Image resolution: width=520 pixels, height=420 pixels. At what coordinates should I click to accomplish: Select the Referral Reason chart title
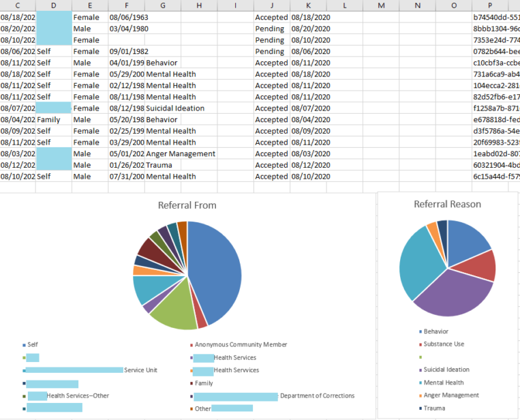[x=447, y=204]
